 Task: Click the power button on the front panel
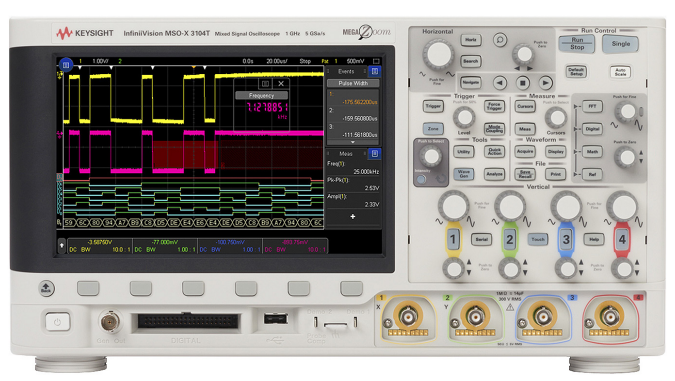point(57,322)
